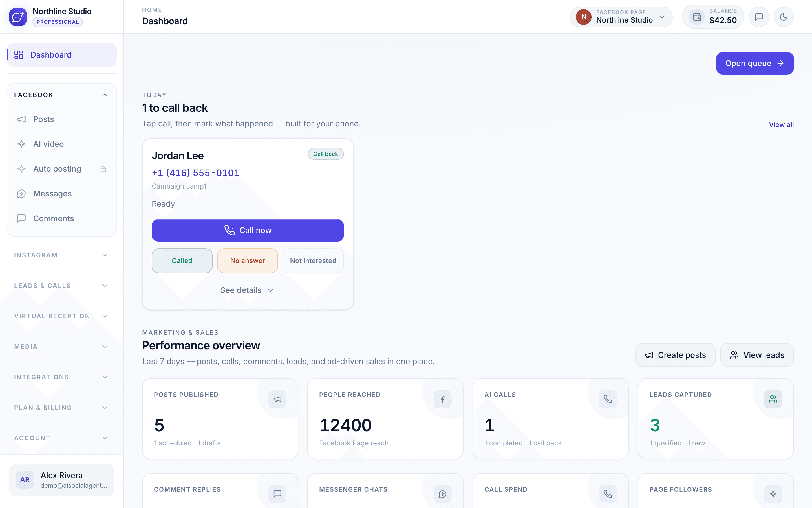Screen dimensions: 812x508
Task: Expand the Instagram sidebar section
Action: pos(62,255)
